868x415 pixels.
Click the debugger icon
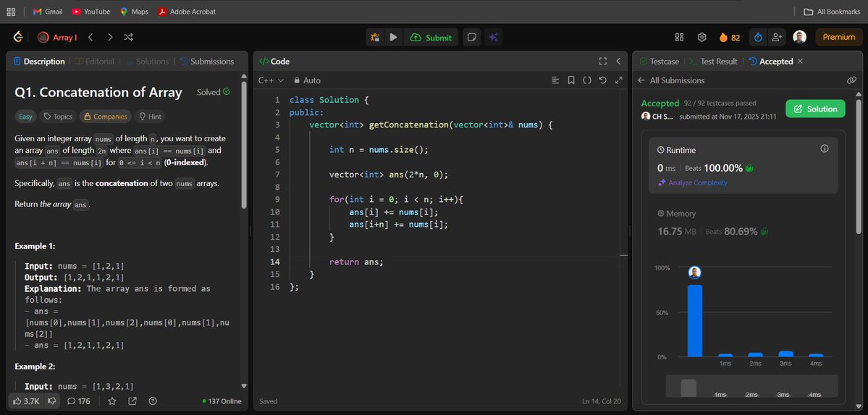(375, 37)
